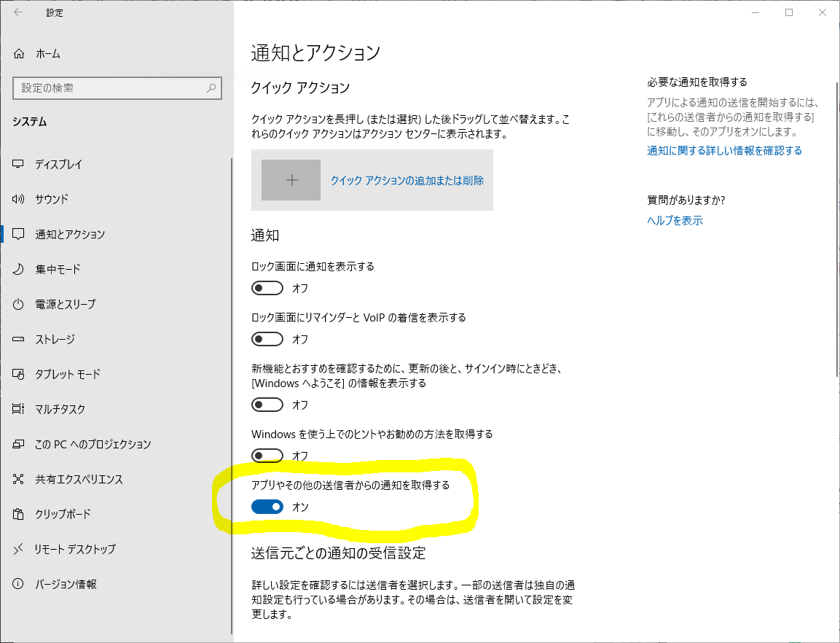Click the main pane vertical scrollbar

pyautogui.click(x=837, y=230)
